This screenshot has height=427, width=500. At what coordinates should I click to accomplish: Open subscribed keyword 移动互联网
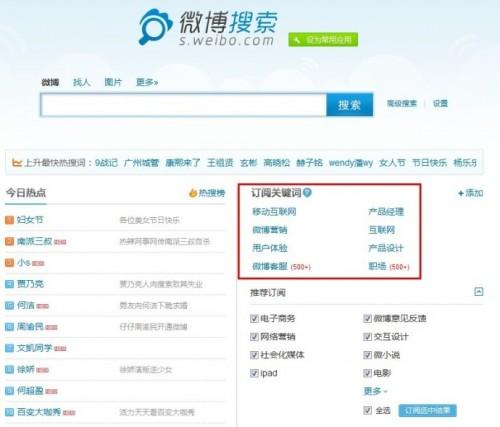point(274,212)
